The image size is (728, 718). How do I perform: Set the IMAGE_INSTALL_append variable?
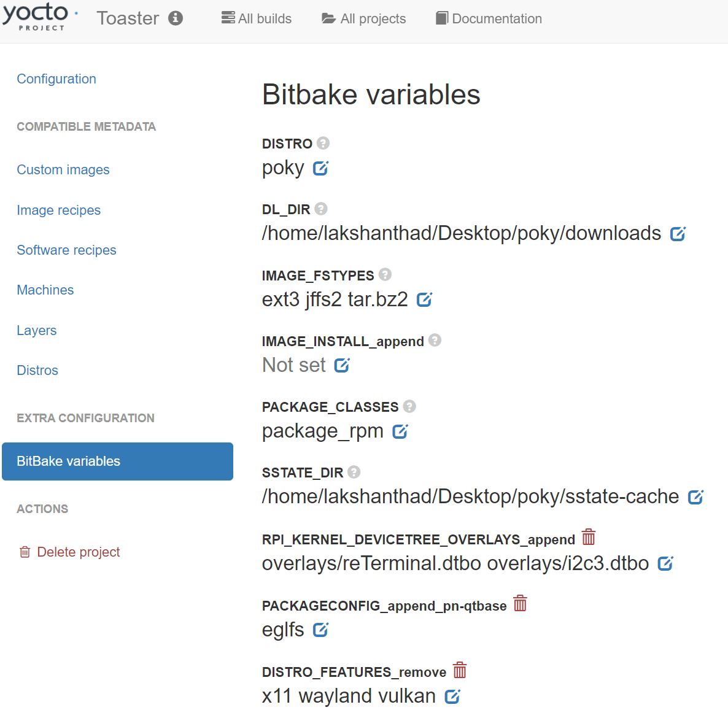tap(341, 365)
